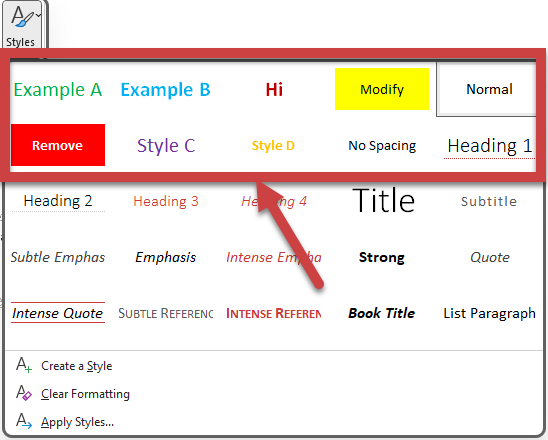Click the Clear Formatting eraser icon

pos(24,393)
